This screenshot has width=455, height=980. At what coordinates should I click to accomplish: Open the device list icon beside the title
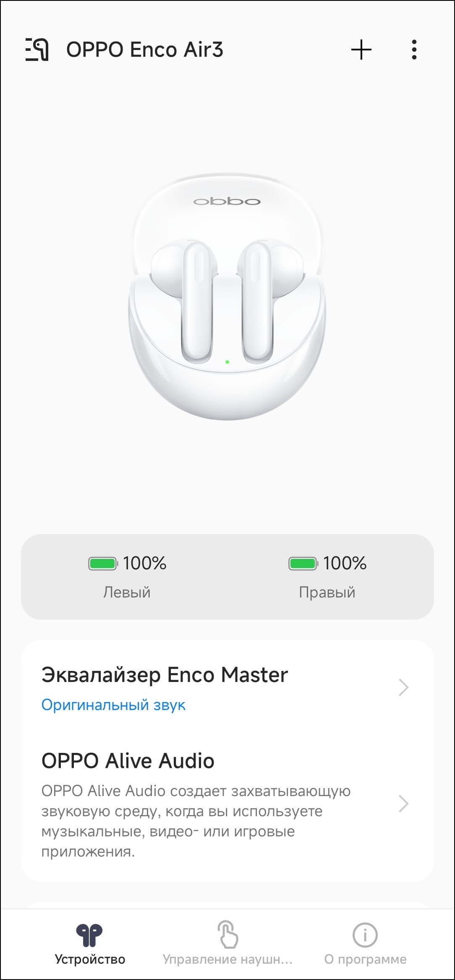coord(37,50)
